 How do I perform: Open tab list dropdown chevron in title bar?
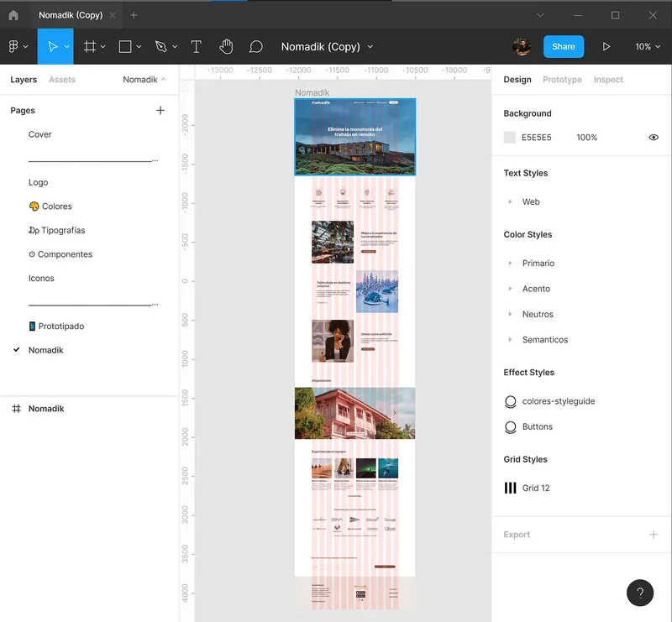(540, 15)
